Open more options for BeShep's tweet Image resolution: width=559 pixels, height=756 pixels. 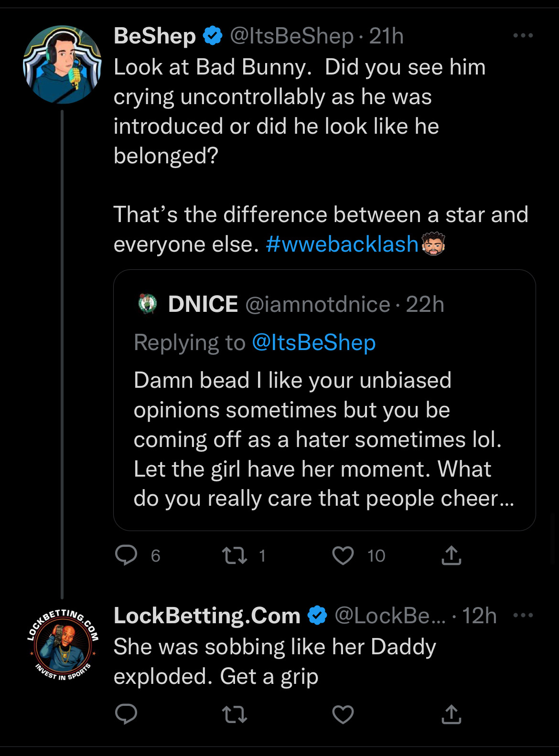pos(523,36)
